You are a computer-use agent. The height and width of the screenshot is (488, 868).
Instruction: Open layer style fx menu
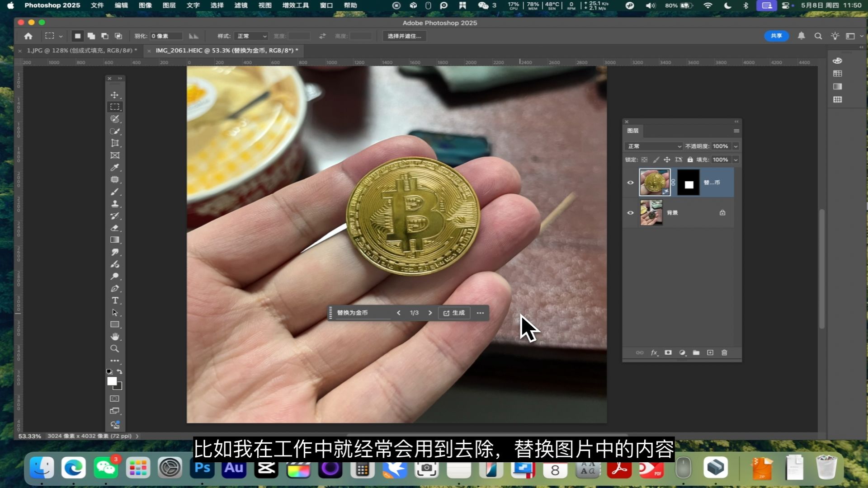pyautogui.click(x=654, y=353)
